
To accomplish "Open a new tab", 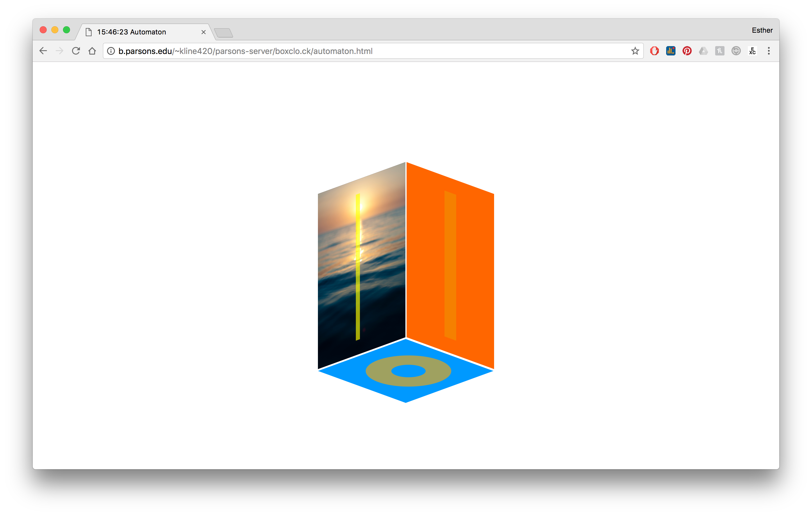I will point(224,33).
